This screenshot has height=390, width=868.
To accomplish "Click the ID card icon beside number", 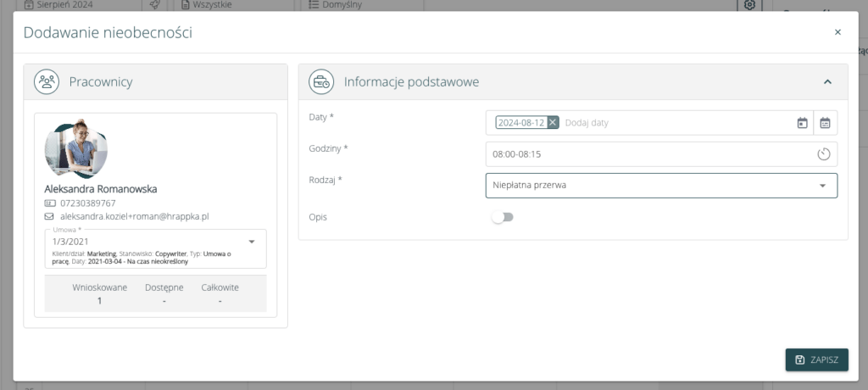I will click(49, 203).
